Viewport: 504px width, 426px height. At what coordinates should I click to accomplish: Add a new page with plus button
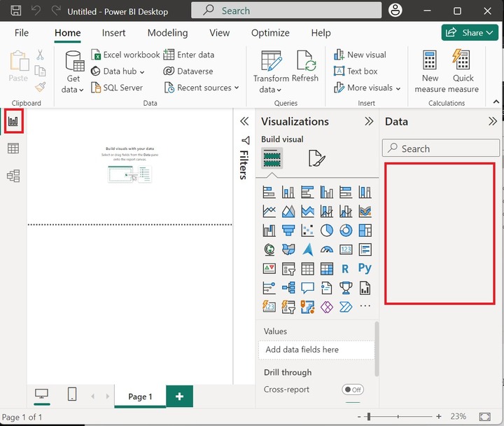[x=179, y=396]
